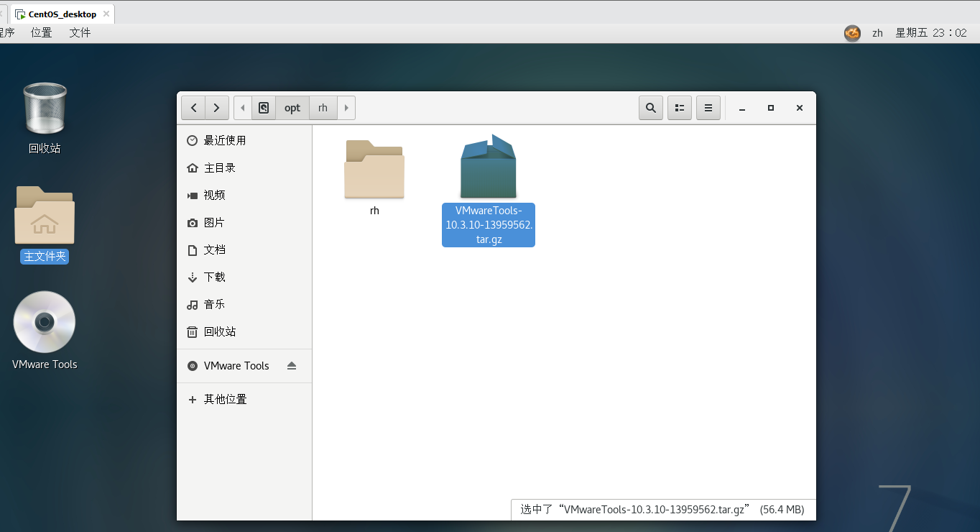
Task: Click the rh folder name label
Action: [x=374, y=211]
